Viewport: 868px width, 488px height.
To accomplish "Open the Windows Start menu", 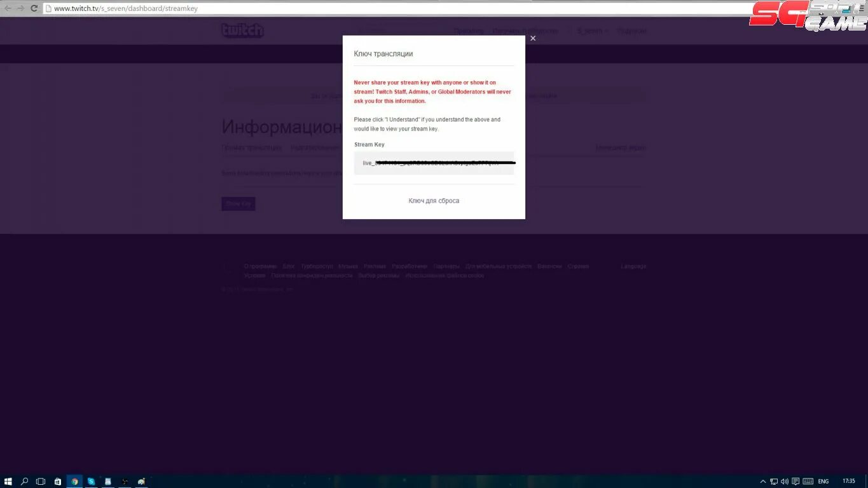I will [8, 481].
